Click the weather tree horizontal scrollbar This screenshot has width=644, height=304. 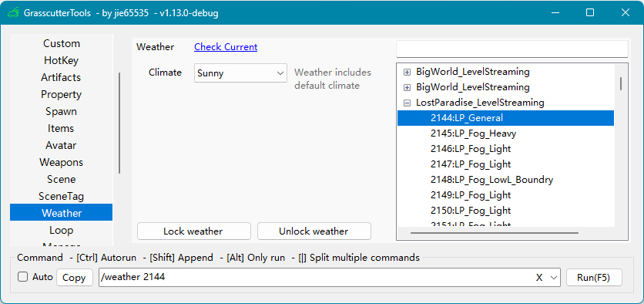(494, 233)
